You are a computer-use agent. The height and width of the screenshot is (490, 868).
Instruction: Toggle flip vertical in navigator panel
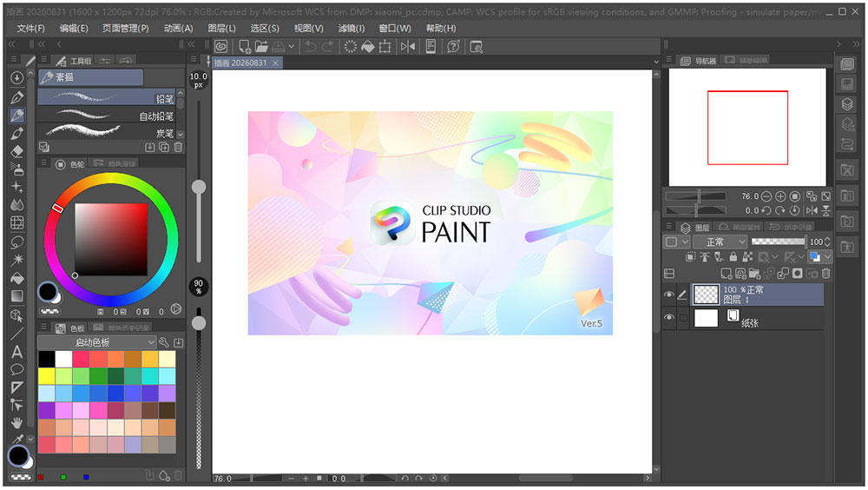[x=825, y=210]
